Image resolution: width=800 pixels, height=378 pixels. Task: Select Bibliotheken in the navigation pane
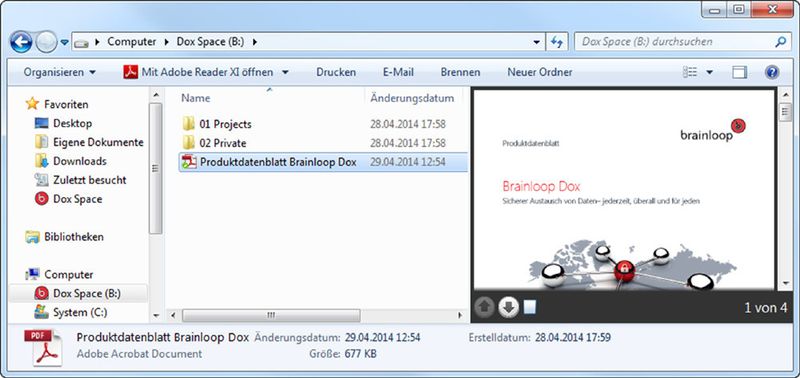click(74, 237)
